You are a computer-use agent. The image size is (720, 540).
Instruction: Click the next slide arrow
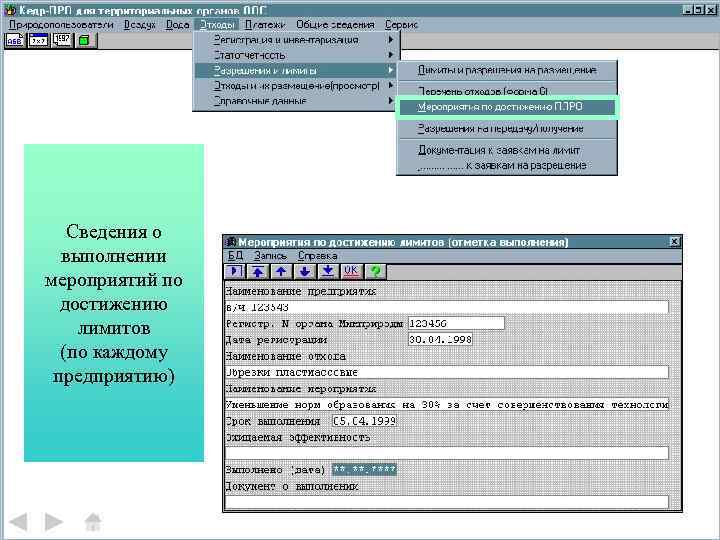54,522
